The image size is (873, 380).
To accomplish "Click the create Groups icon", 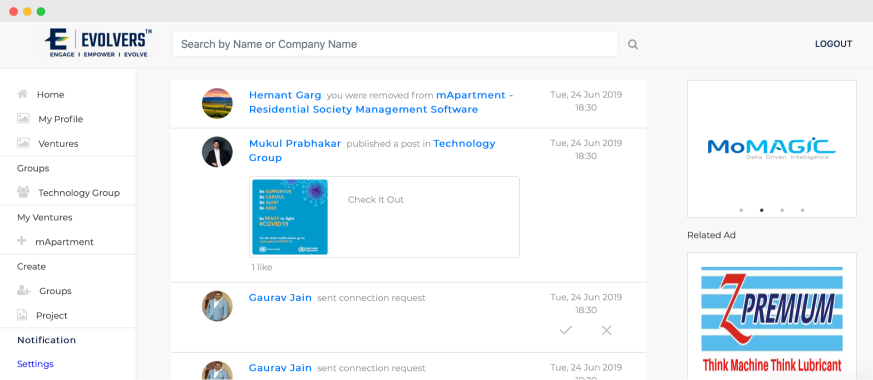I will pyautogui.click(x=23, y=290).
